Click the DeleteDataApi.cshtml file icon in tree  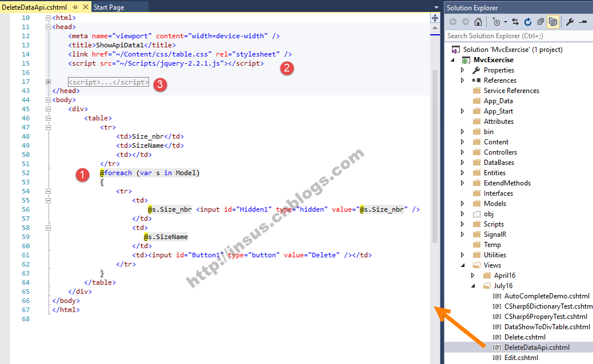coord(497,347)
